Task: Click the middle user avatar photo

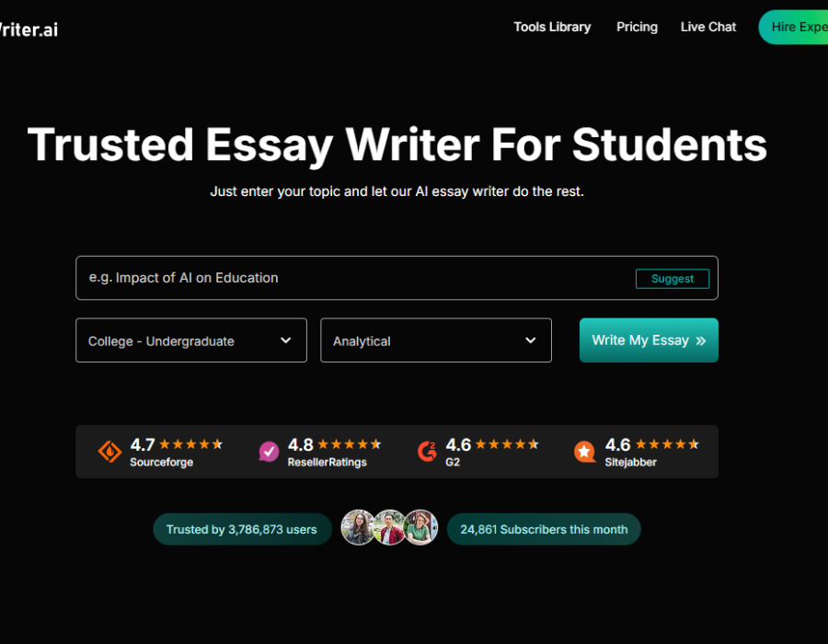Action: coord(389,528)
